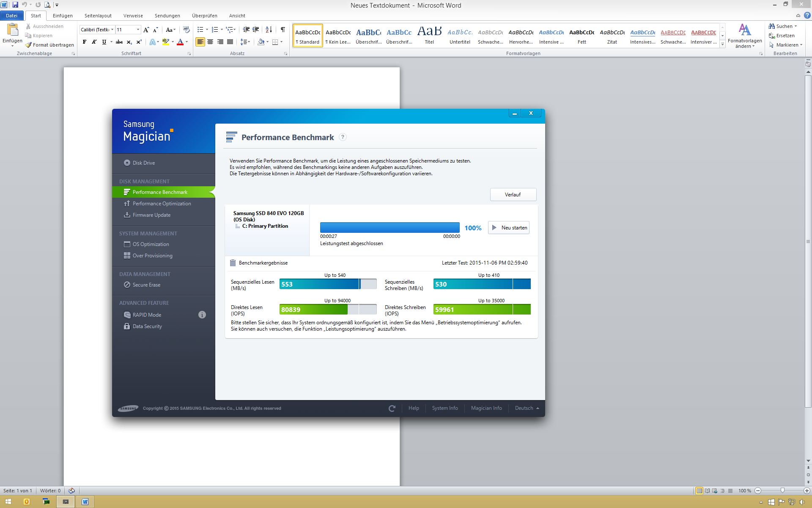This screenshot has width=812, height=508.
Task: Toggle bold formatting with the F button
Action: [85, 42]
